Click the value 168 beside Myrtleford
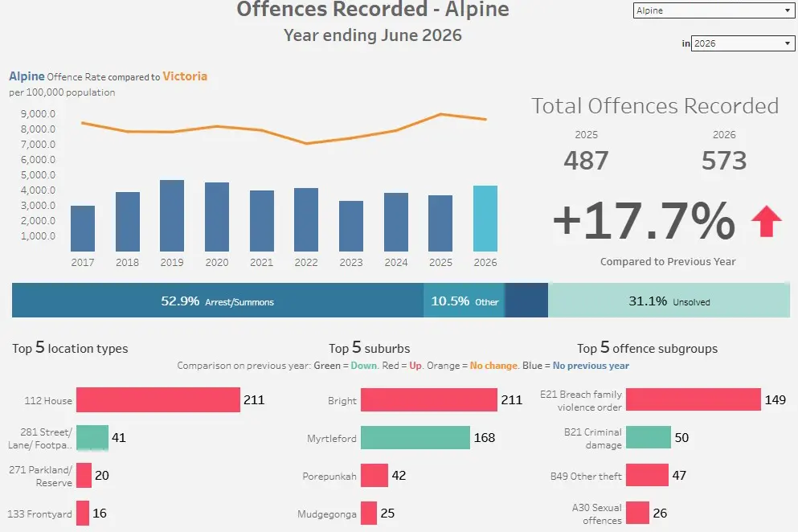The height and width of the screenshot is (532, 798). tap(485, 437)
